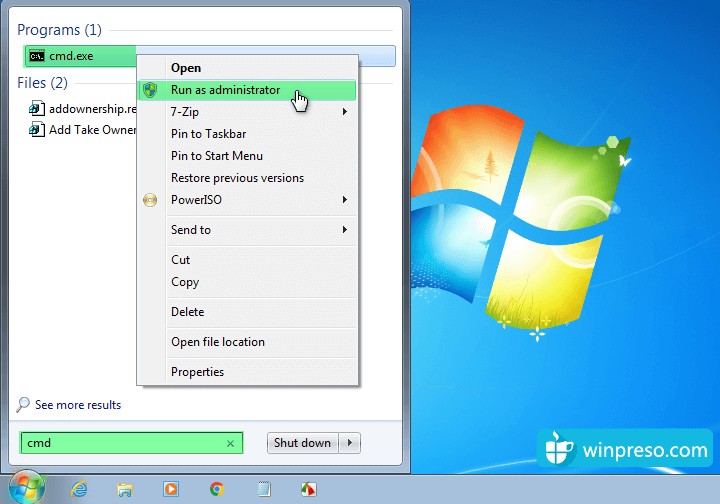Expand the 7-Zip submenu arrow
Viewport: 720px width, 504px height.
tap(344, 112)
